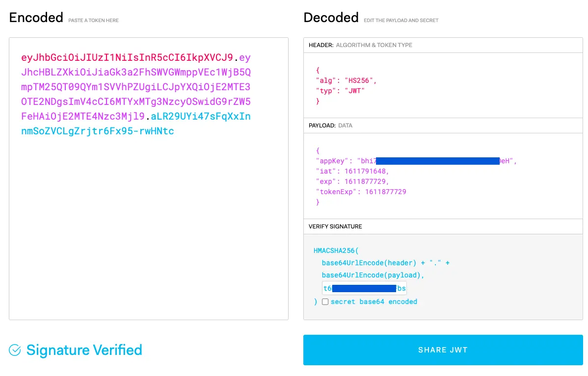Click the secret key input field
This screenshot has height=376, width=588.
click(x=364, y=288)
